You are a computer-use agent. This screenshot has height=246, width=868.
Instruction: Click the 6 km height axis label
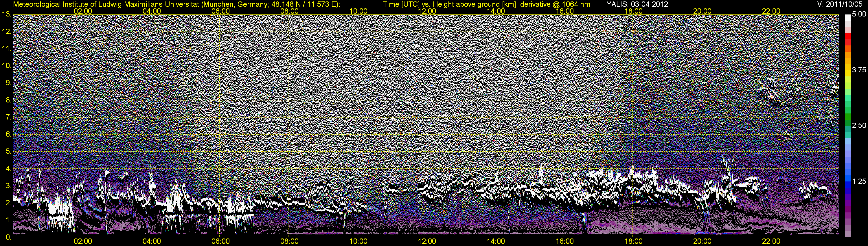pyautogui.click(x=8, y=135)
